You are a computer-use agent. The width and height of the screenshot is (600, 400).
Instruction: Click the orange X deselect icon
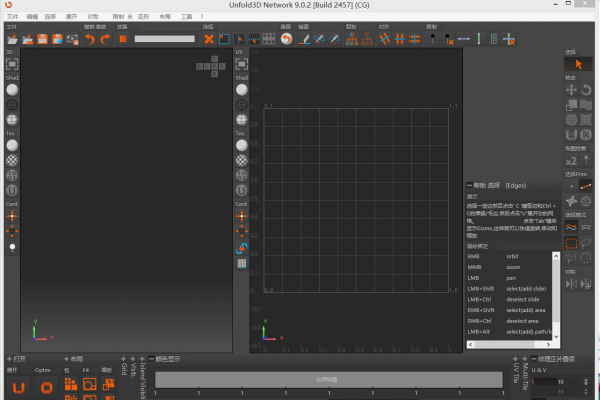pyautogui.click(x=209, y=39)
